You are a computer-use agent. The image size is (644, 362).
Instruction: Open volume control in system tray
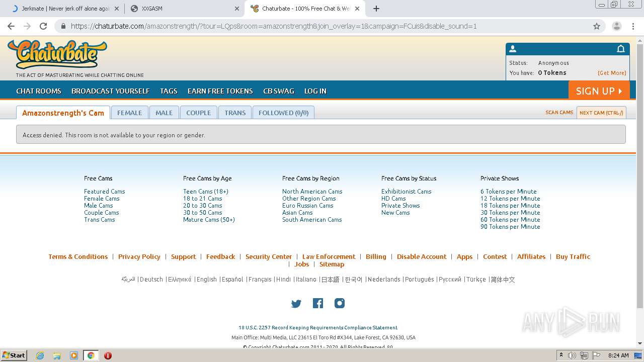(572, 355)
